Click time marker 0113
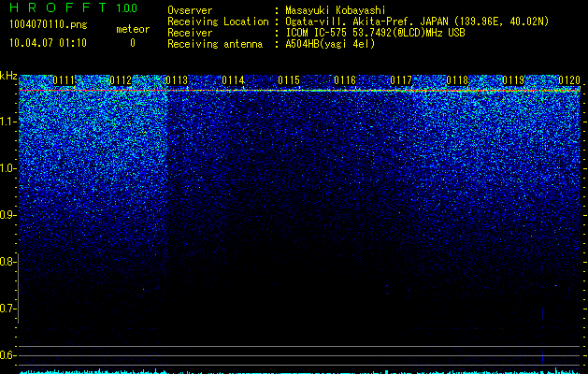This screenshot has height=374, width=588. tap(177, 80)
